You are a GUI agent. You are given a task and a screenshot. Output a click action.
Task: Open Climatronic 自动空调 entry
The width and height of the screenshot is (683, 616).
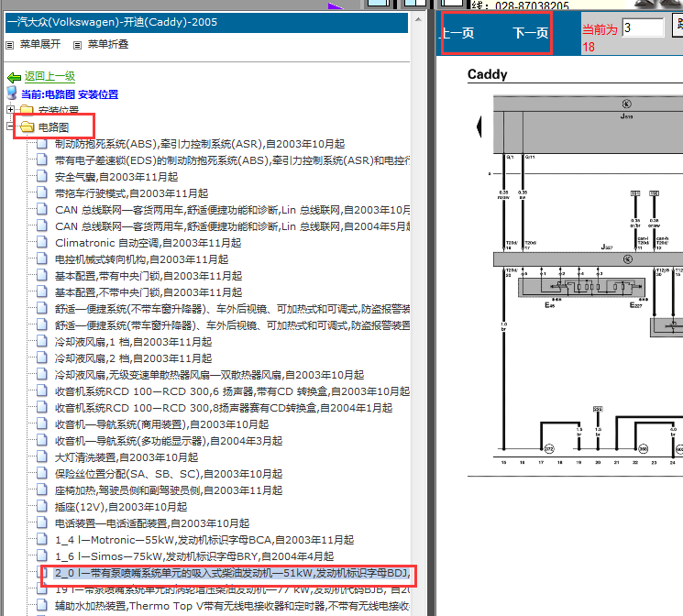(x=149, y=243)
